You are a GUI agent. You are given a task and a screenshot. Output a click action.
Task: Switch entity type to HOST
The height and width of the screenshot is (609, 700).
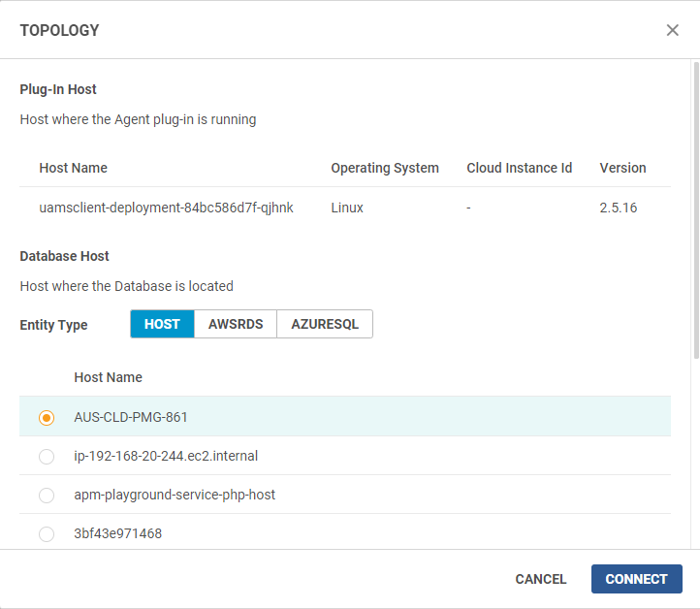pyautogui.click(x=162, y=324)
